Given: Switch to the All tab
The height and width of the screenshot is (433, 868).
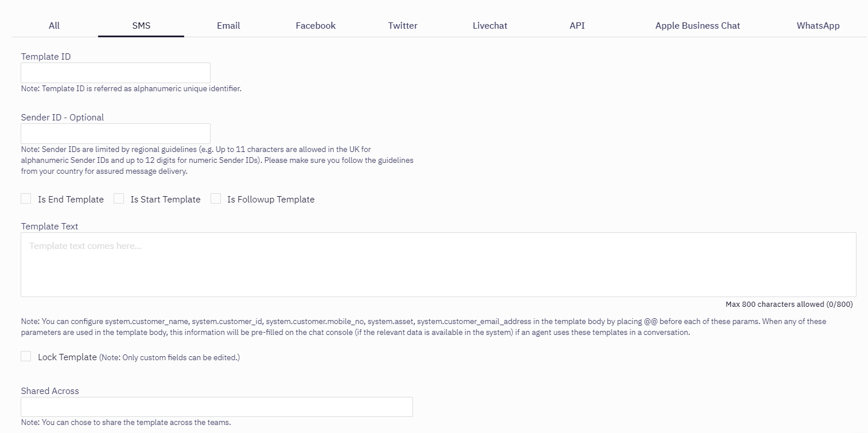Looking at the screenshot, I should click(55, 26).
